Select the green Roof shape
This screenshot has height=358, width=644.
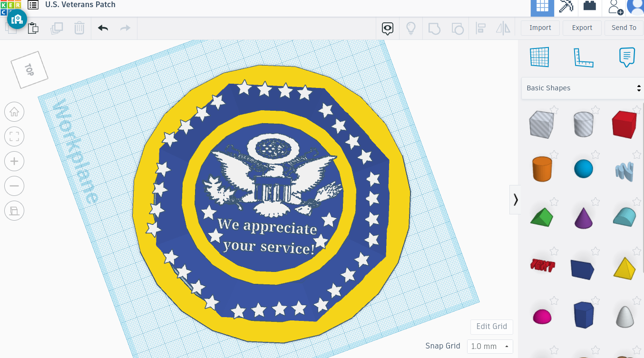point(542,217)
